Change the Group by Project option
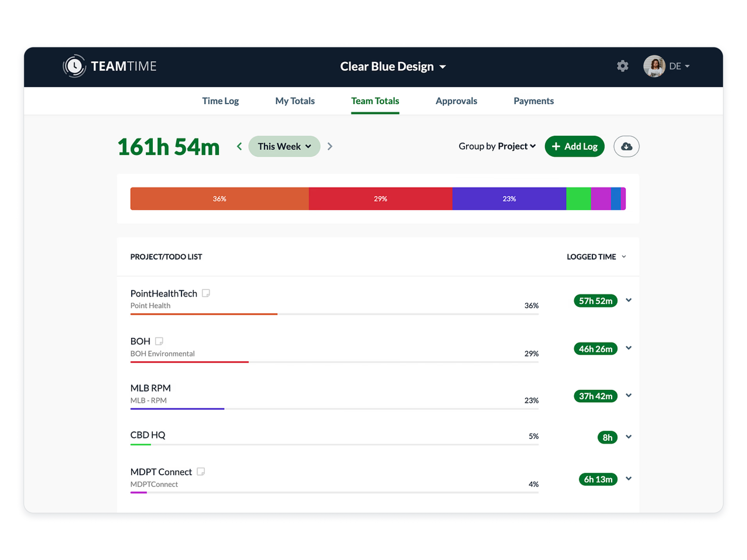 pyautogui.click(x=497, y=146)
